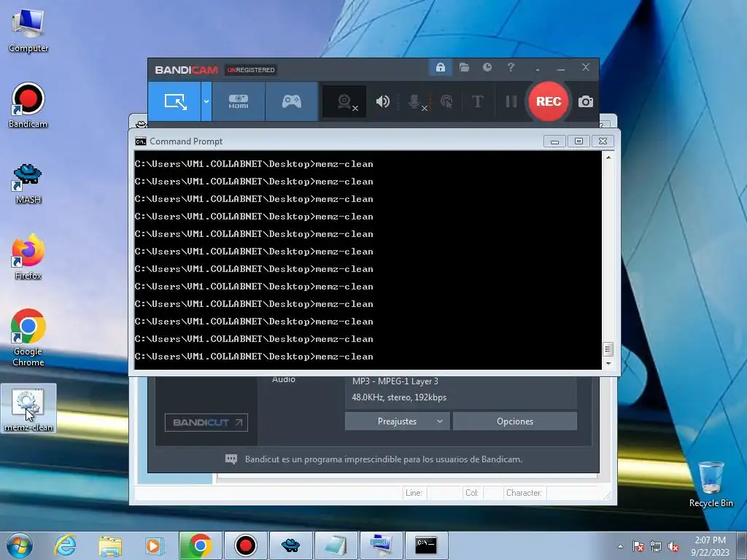Toggle the speaker sound icon
Viewport: 747px width, 560px height.
[x=382, y=101]
